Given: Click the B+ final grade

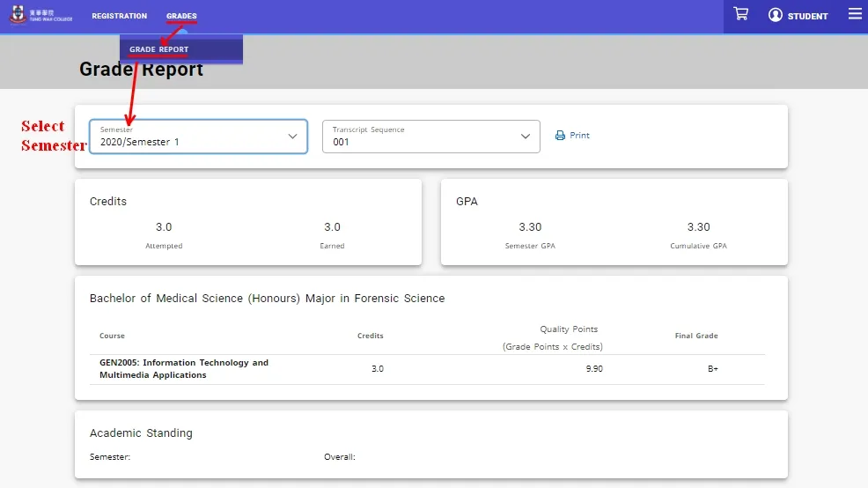Looking at the screenshot, I should (713, 369).
